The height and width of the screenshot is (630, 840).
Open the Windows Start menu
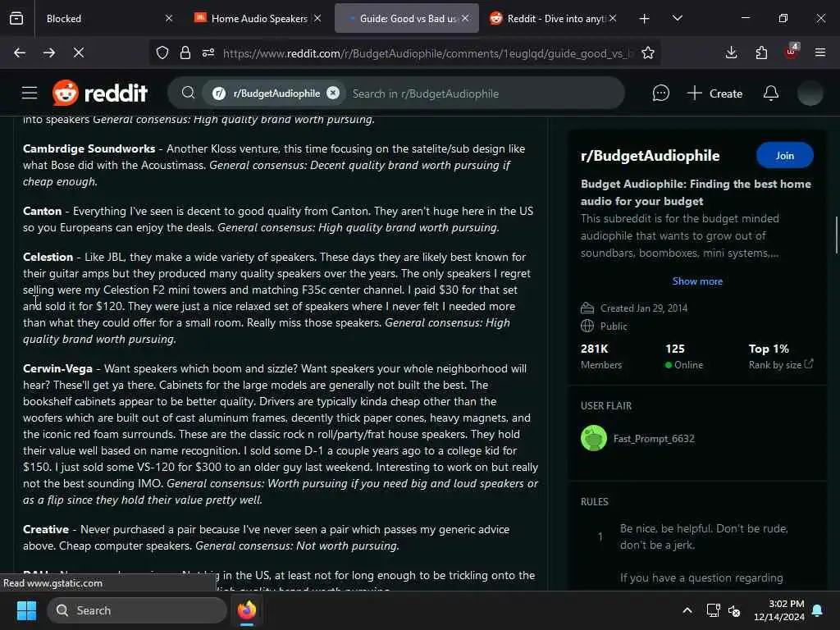[x=26, y=610]
